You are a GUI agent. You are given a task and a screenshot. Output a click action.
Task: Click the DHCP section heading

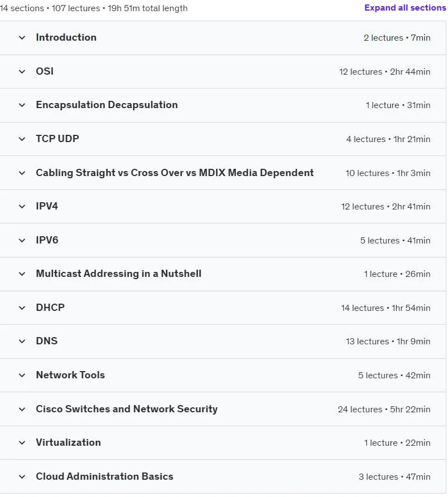pos(50,308)
